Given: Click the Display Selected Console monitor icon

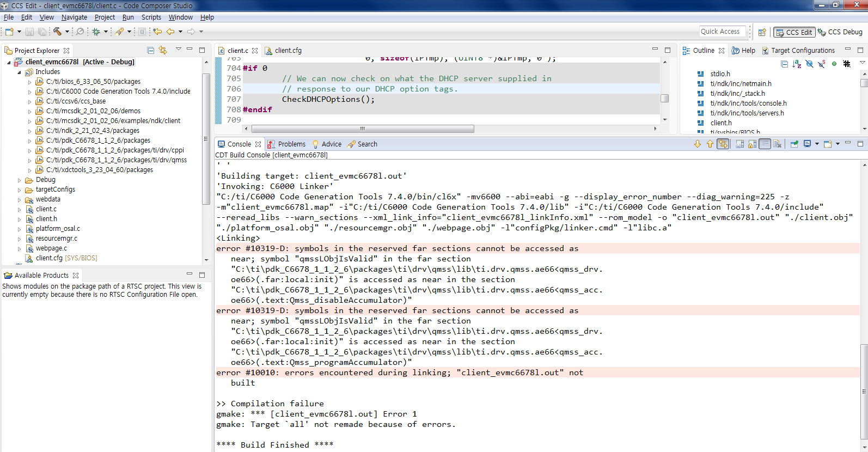Looking at the screenshot, I should click(808, 144).
